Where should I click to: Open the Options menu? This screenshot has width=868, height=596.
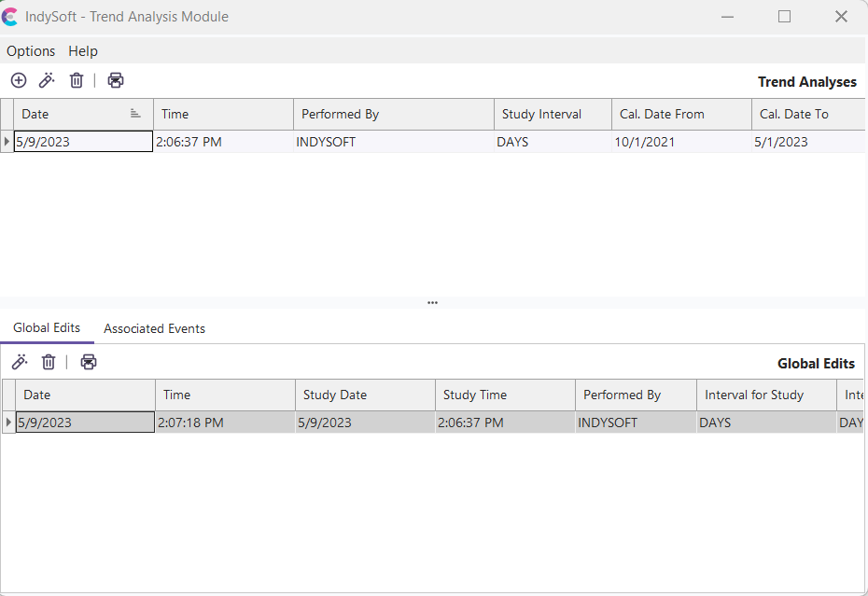(31, 51)
